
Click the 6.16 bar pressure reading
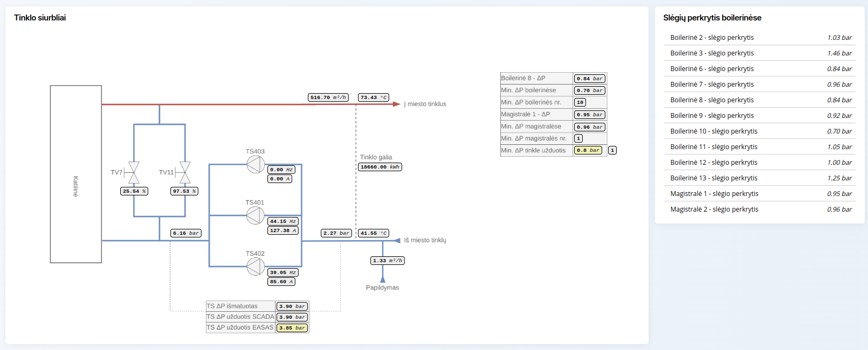[185, 233]
